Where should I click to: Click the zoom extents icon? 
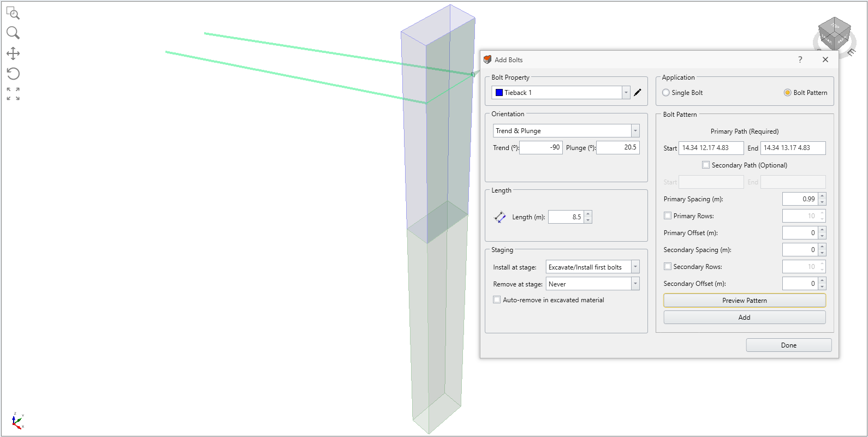tap(13, 94)
